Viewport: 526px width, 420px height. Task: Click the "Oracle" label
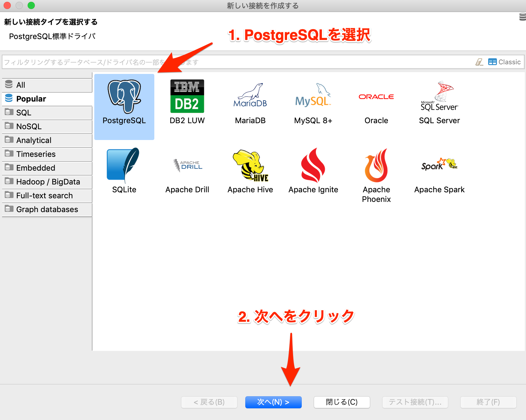pyautogui.click(x=376, y=120)
